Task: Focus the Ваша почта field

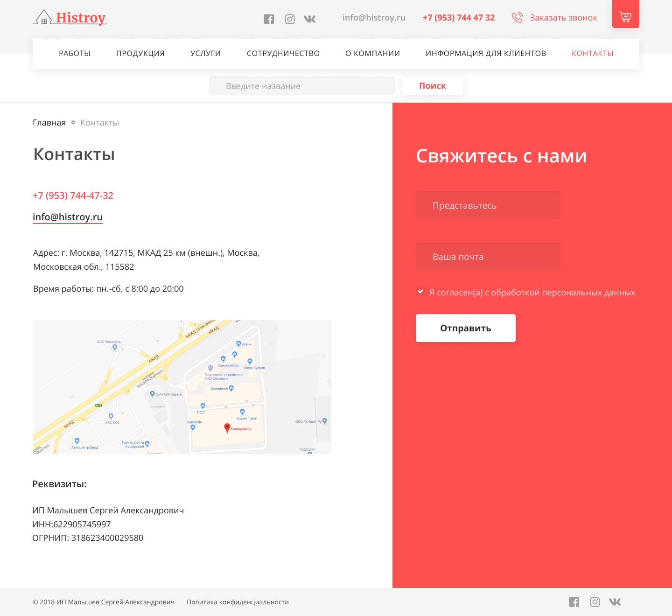Action: 488,257
